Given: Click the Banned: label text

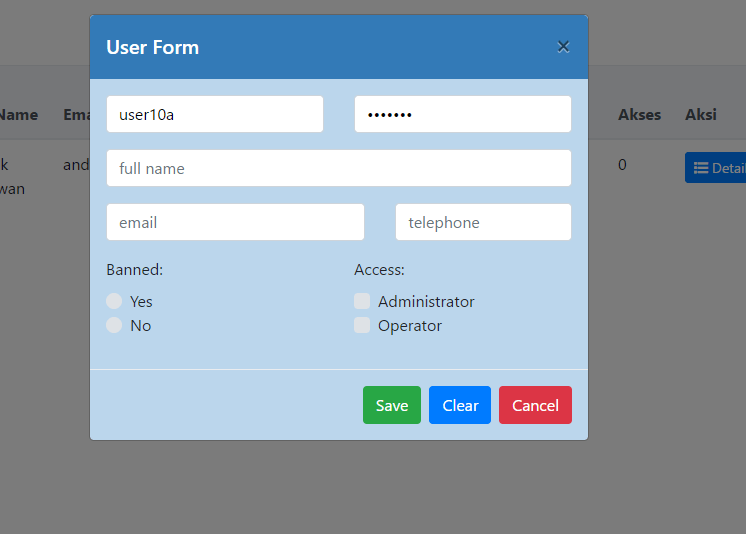Looking at the screenshot, I should [135, 269].
